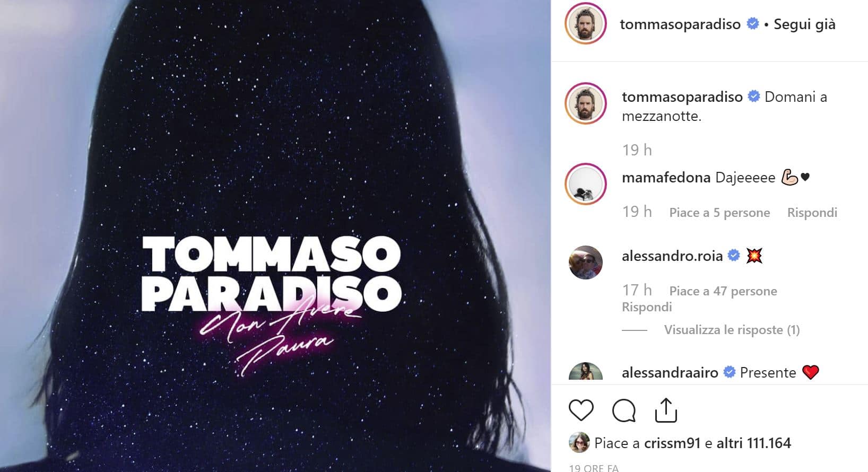Reply to alessandro.roia's comment with Rispondi

(x=647, y=307)
